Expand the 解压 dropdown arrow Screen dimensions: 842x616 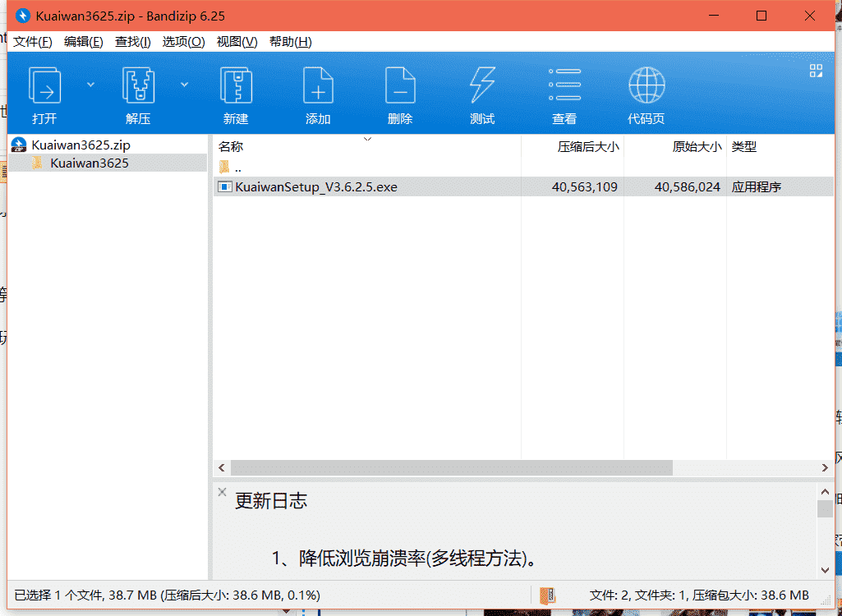(184, 85)
